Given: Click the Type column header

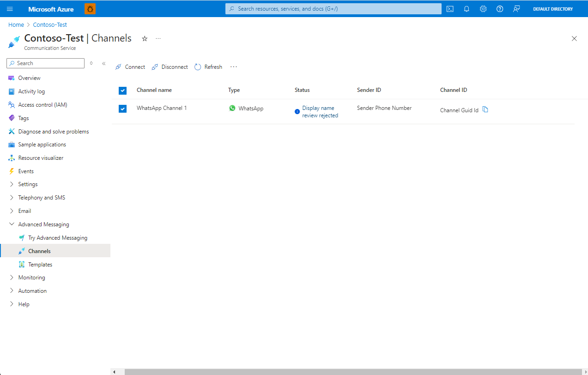Looking at the screenshot, I should 234,90.
